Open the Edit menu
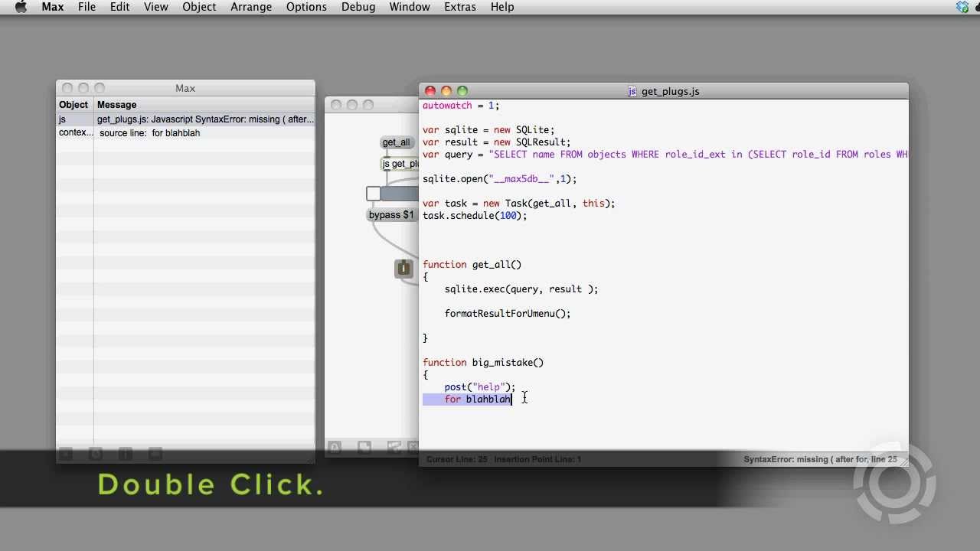Viewport: 980px width, 551px height. pos(119,7)
